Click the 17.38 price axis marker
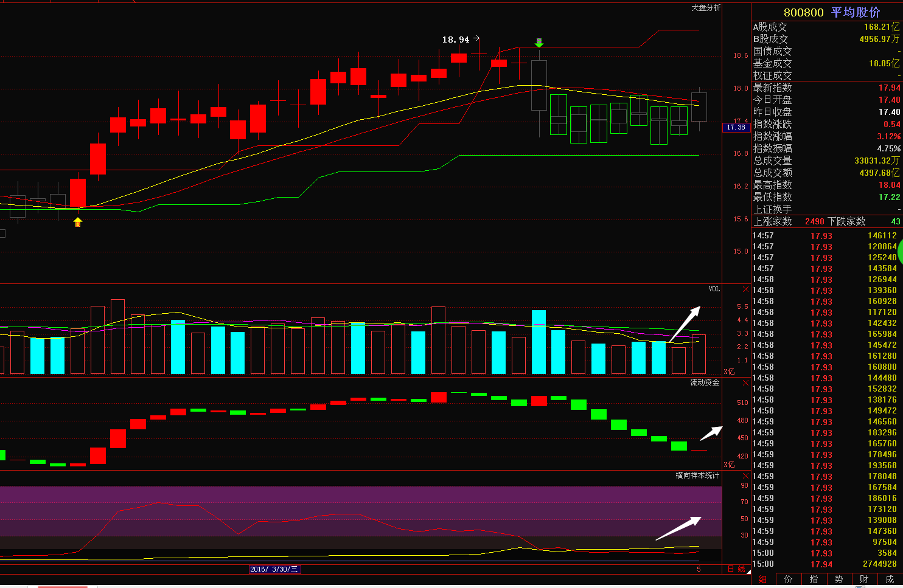Screen dimensions: 903x588 coord(736,127)
